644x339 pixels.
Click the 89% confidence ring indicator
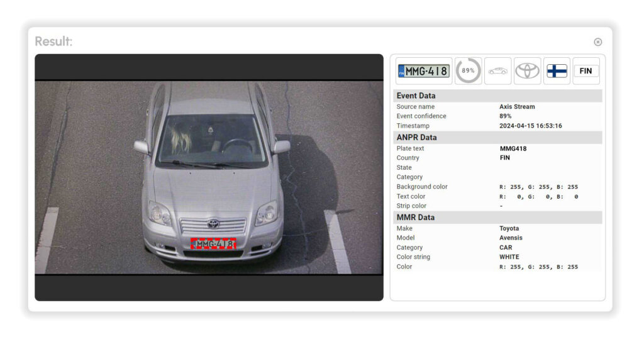(x=468, y=71)
